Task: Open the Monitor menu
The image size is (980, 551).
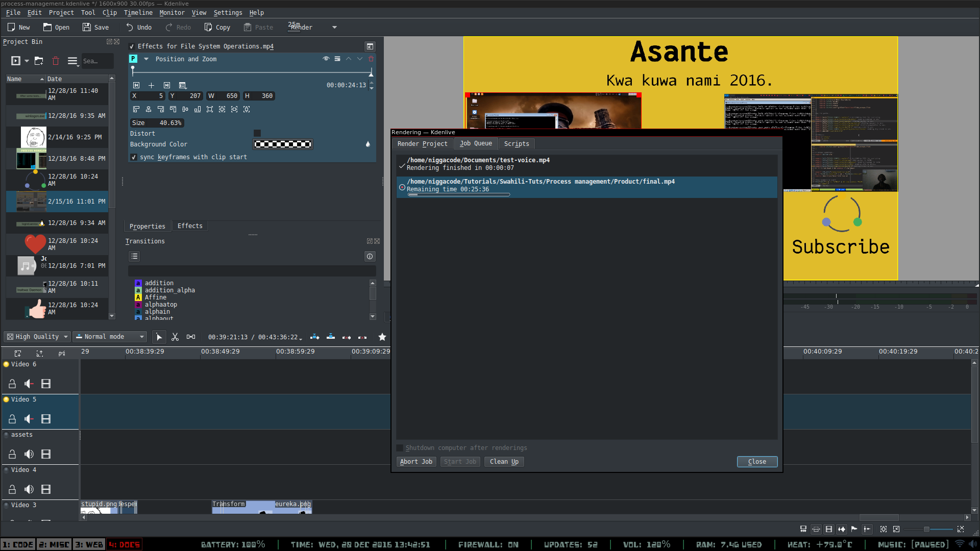Action: (x=172, y=13)
